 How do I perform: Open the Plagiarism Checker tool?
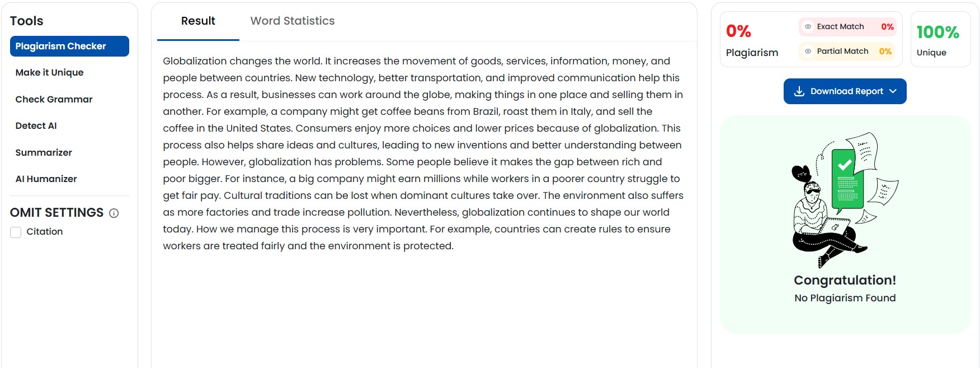pos(69,46)
